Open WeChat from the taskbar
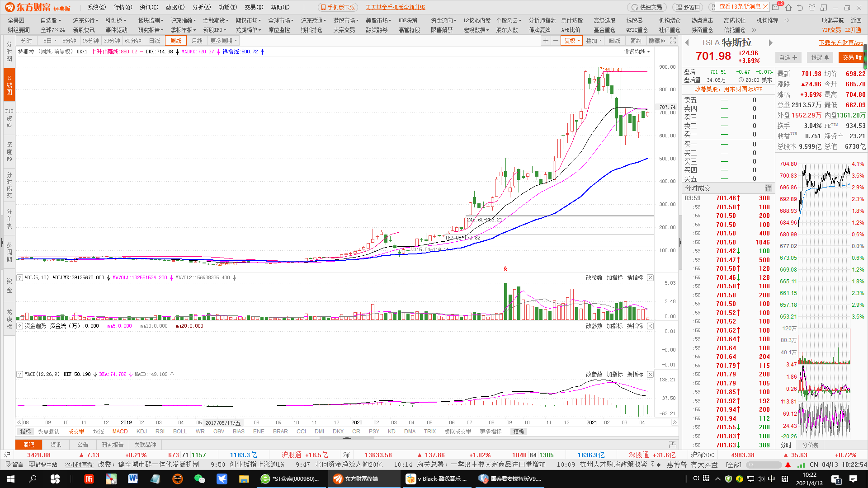This screenshot has height=488, width=868. tap(199, 479)
